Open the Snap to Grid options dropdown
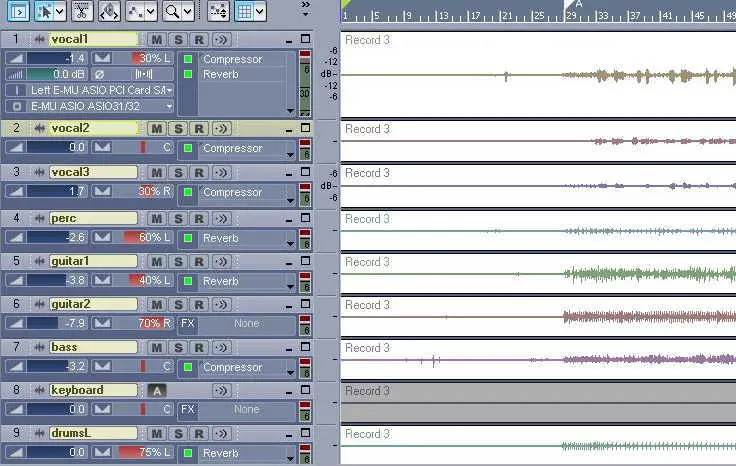The height and width of the screenshot is (466, 736). tap(260, 11)
